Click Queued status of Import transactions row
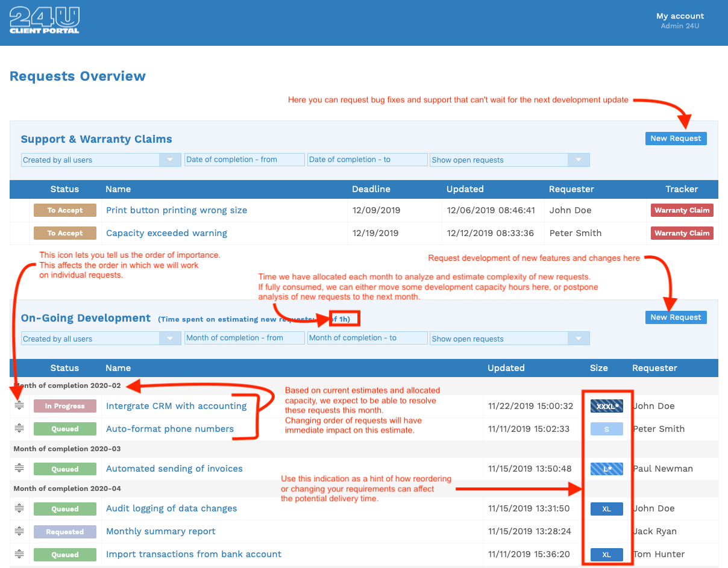Viewport: 728px width, 568px height. pos(65,554)
